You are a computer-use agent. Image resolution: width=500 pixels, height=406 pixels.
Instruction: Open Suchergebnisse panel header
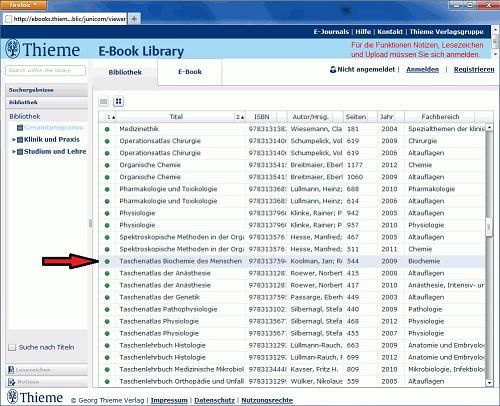point(47,90)
